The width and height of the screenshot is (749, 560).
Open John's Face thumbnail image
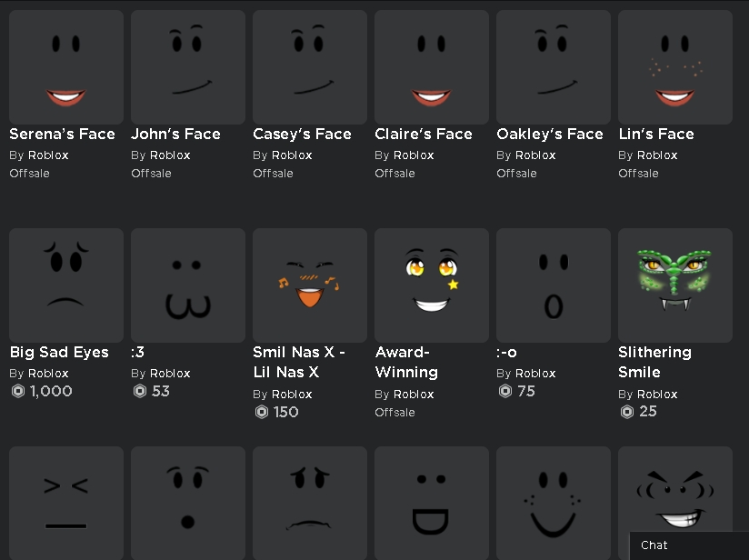tap(188, 67)
